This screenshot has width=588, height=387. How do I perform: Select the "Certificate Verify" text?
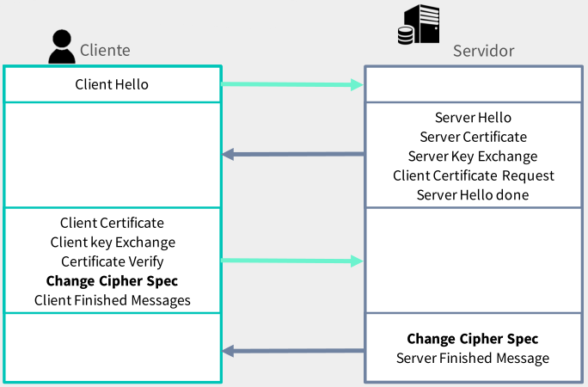pos(113,261)
